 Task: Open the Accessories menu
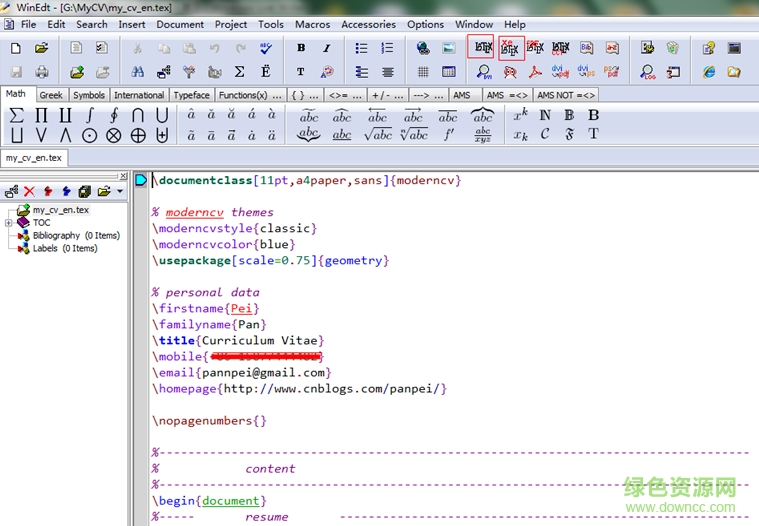coord(368,24)
